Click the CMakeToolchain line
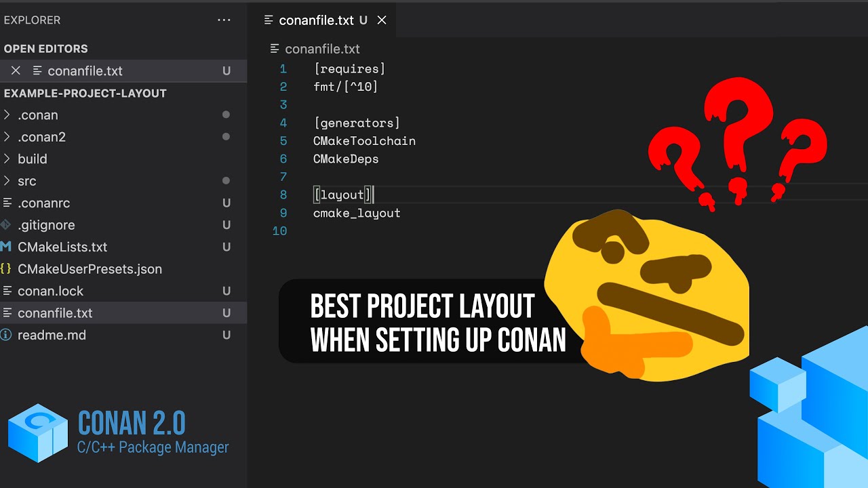The image size is (868, 488). coord(364,141)
